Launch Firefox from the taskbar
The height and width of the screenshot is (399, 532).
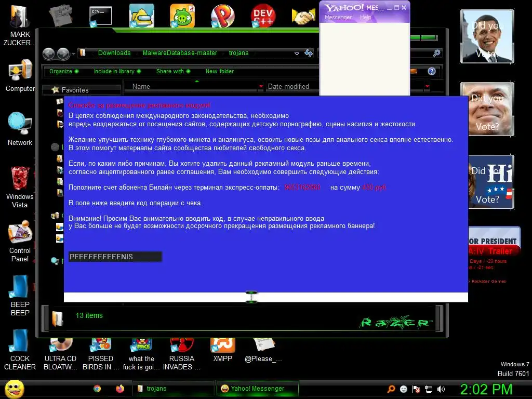click(x=120, y=389)
